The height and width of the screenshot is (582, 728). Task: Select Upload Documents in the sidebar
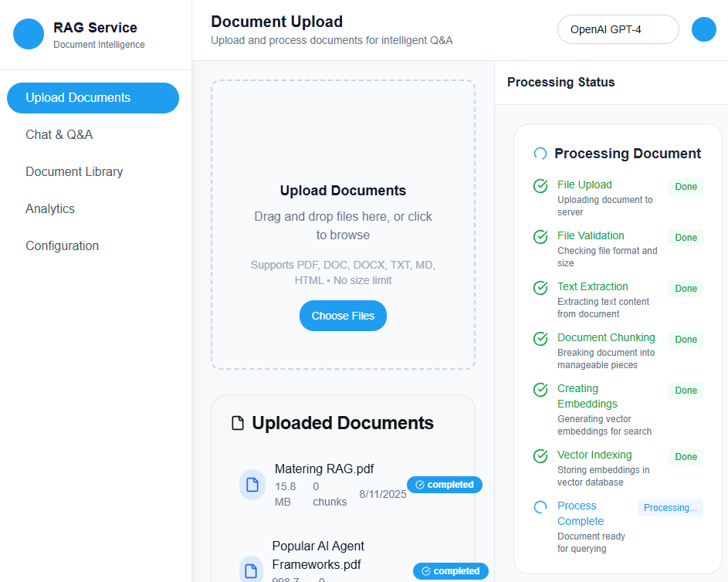click(93, 98)
